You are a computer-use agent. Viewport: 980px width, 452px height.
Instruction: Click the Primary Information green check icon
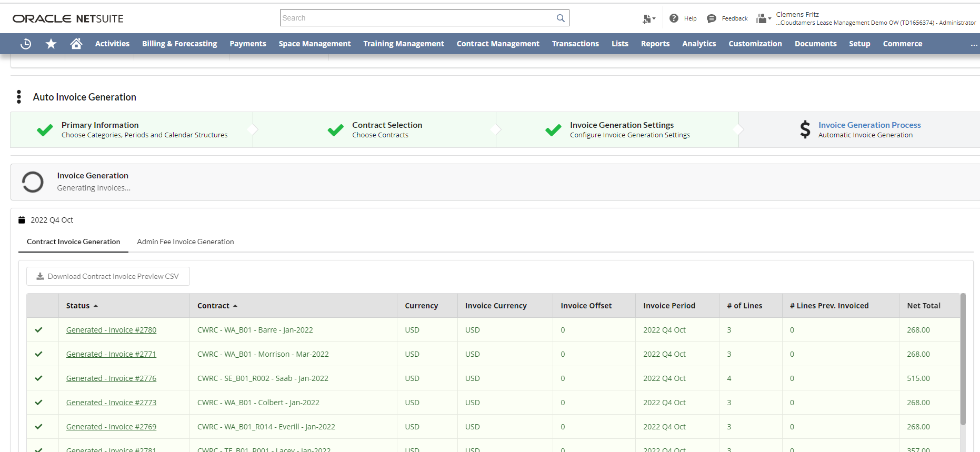[45, 129]
